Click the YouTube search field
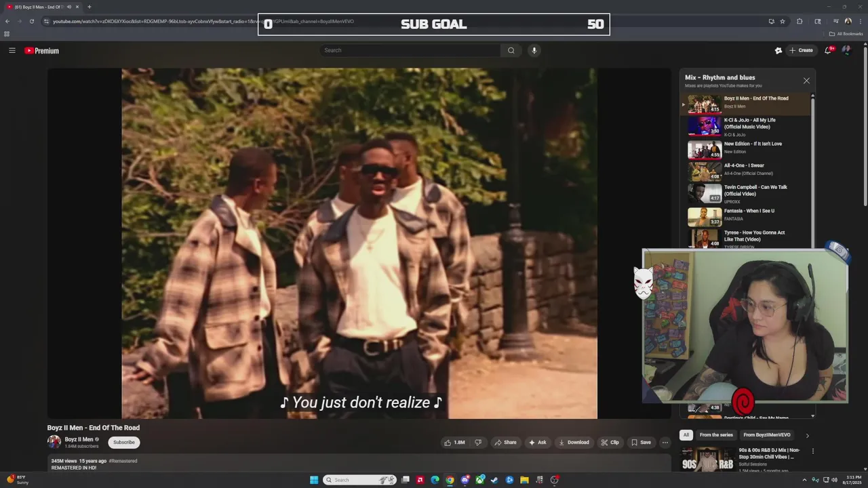Screen dimensions: 868x488 410,50
